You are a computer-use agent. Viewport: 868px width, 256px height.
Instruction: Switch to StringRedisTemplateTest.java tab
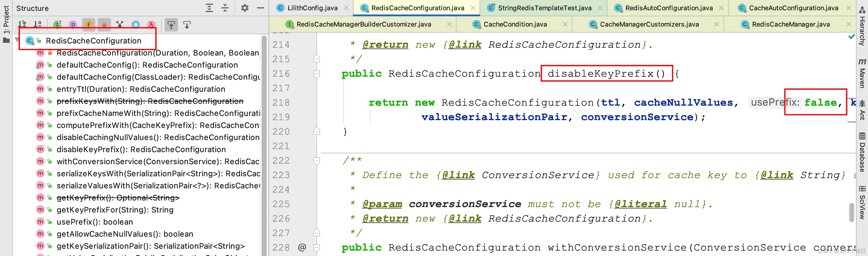tap(544, 8)
